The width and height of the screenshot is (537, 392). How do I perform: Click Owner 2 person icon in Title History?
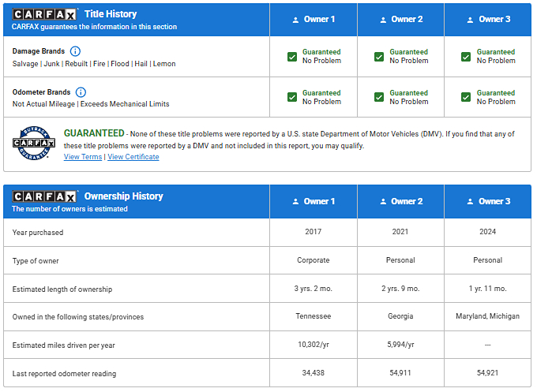[383, 20]
